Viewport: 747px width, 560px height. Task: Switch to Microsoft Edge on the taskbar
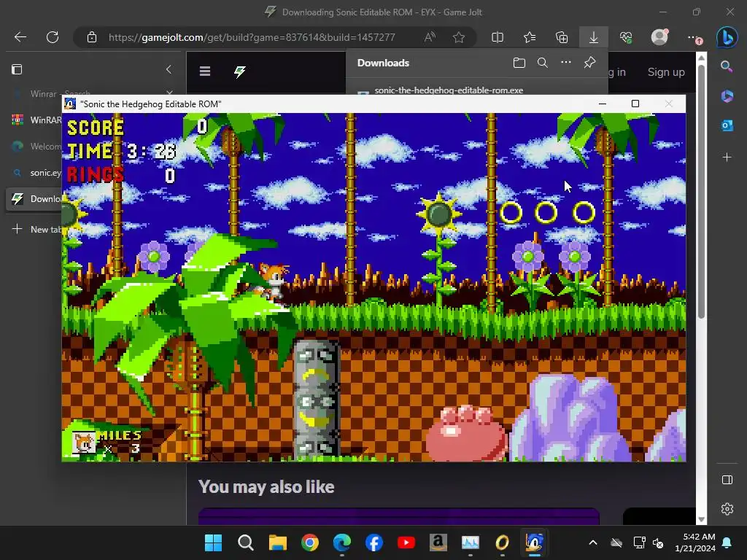pyautogui.click(x=342, y=542)
